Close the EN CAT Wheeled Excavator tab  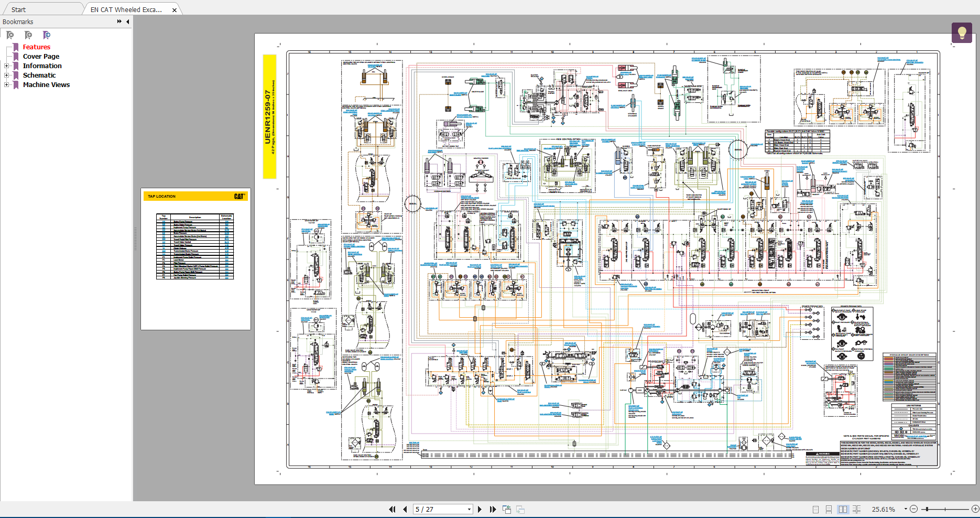[x=175, y=10]
